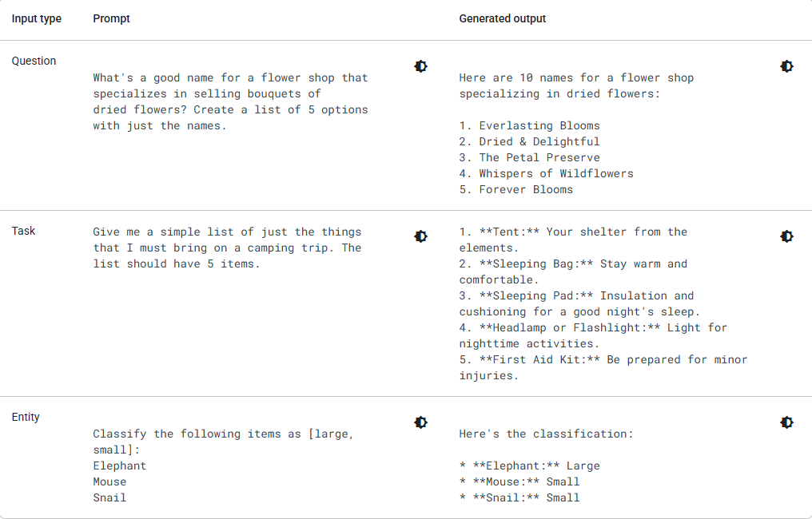Click theme icon beside classification output
The image size is (812, 519).
coord(787,422)
